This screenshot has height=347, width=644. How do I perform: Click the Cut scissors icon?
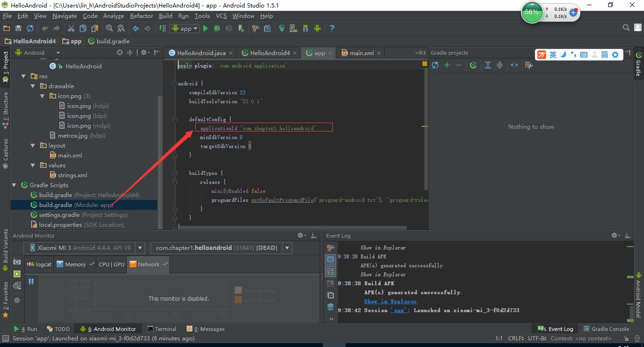pyautogui.click(x=71, y=28)
